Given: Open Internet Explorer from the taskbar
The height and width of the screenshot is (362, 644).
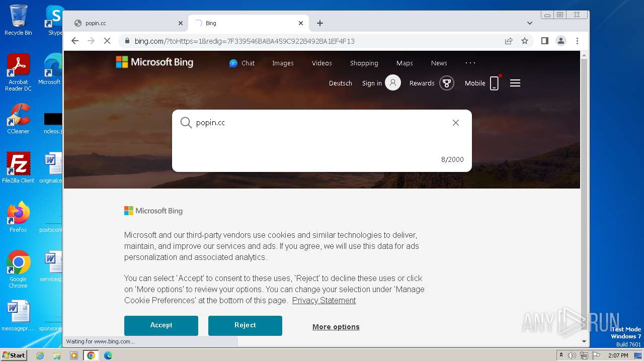Looking at the screenshot, I should [40, 355].
